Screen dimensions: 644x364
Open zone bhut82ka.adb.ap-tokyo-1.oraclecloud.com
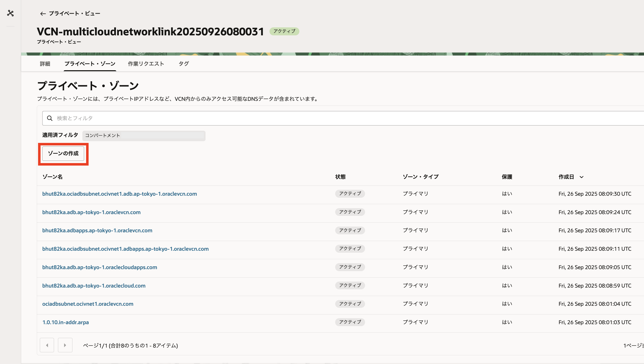tap(94, 285)
